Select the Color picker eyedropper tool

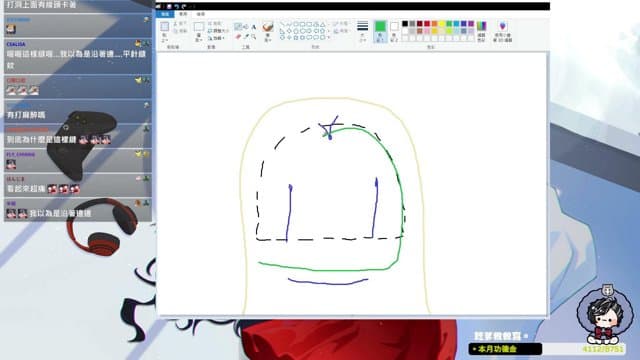(x=246, y=37)
